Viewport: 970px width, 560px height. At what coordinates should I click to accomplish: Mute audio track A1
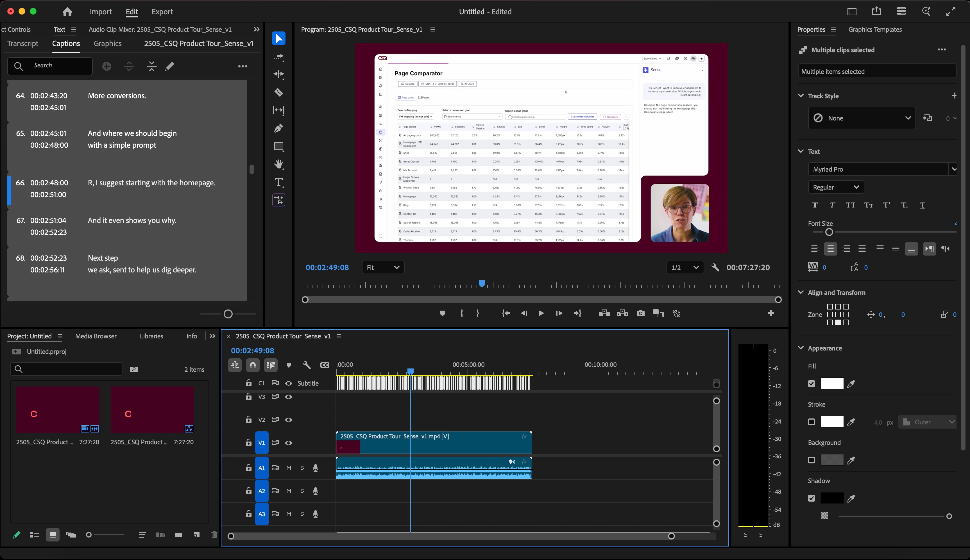[x=289, y=468]
